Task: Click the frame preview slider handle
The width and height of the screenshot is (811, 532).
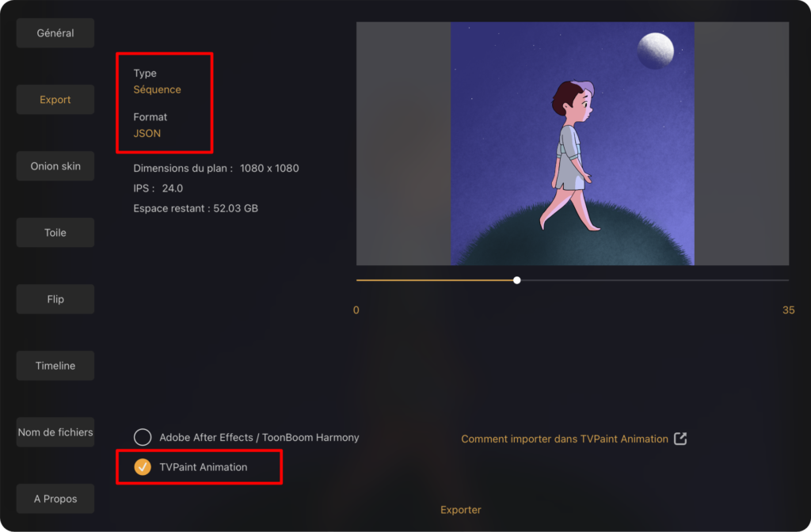Action: click(516, 280)
